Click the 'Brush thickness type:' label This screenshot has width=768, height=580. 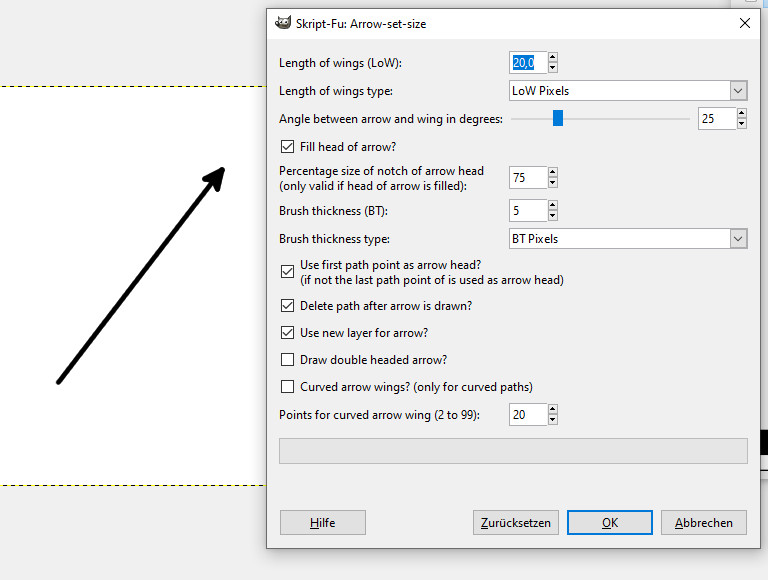(x=335, y=239)
